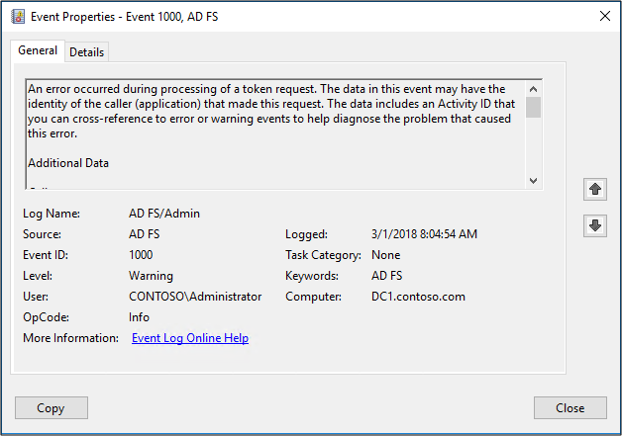The image size is (622, 436).
Task: Click the next event down arrow button
Action: (595, 226)
